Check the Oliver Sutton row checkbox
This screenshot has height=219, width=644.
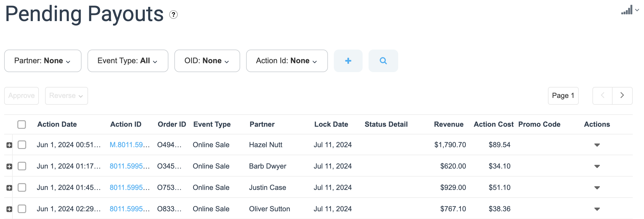(22, 209)
